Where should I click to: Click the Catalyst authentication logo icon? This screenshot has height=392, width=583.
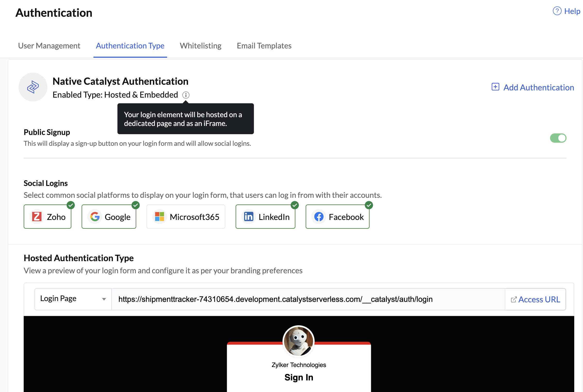point(33,87)
